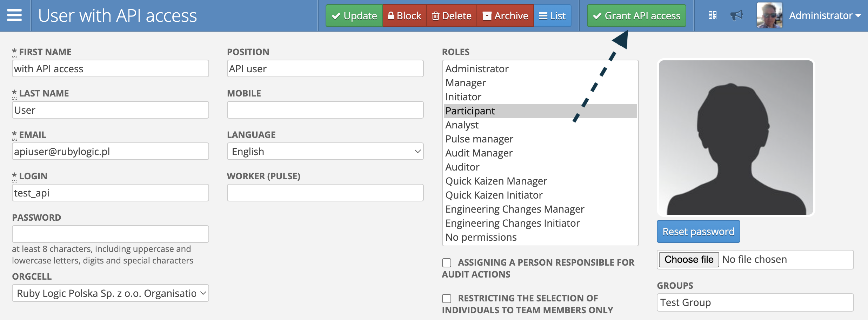Click Archive with the box icon
Viewport: 868px width, 320px height.
pyautogui.click(x=505, y=16)
